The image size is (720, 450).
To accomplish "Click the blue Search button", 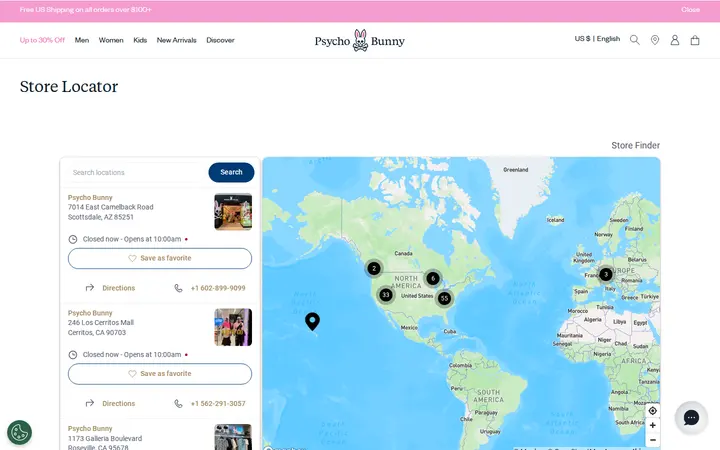I will [231, 172].
